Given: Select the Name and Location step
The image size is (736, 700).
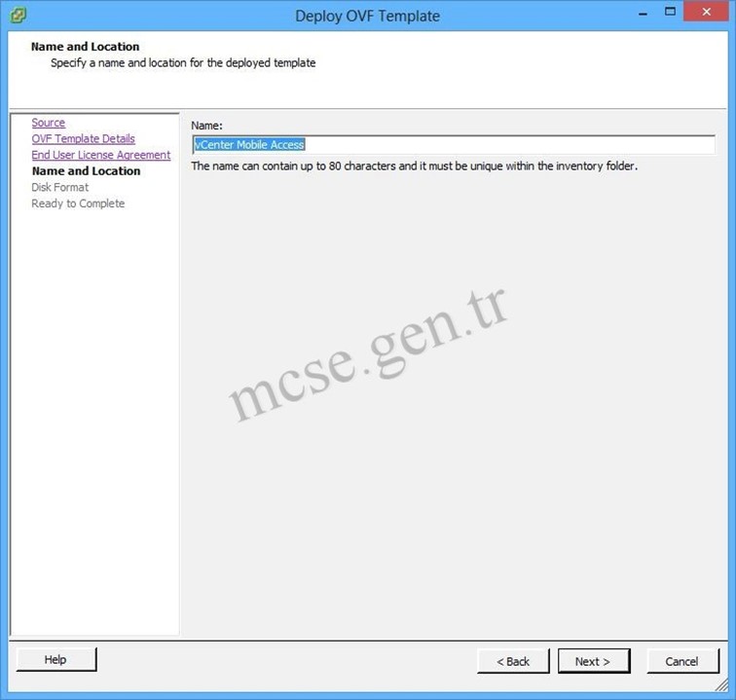Looking at the screenshot, I should (x=86, y=171).
